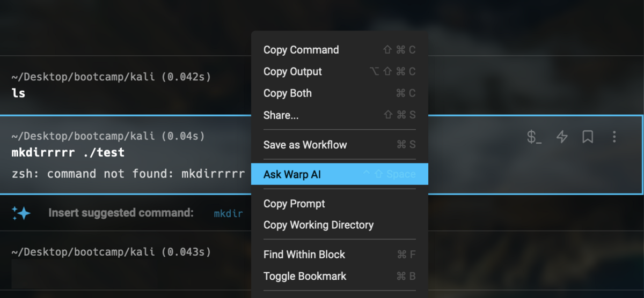Select Copy Working Directory
Viewport: 644px width, 298px height.
(x=340, y=225)
